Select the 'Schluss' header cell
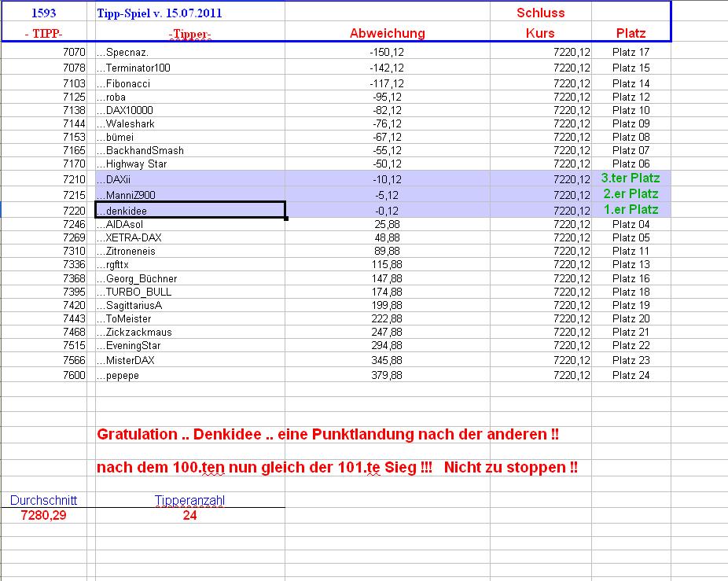Image resolution: width=728 pixels, height=581 pixels. click(x=540, y=13)
